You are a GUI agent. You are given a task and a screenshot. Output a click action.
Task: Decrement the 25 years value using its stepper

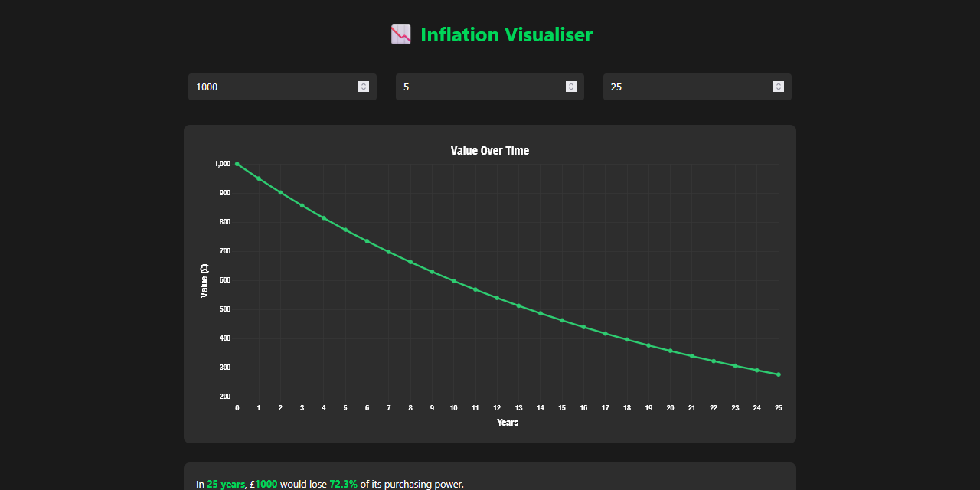779,90
